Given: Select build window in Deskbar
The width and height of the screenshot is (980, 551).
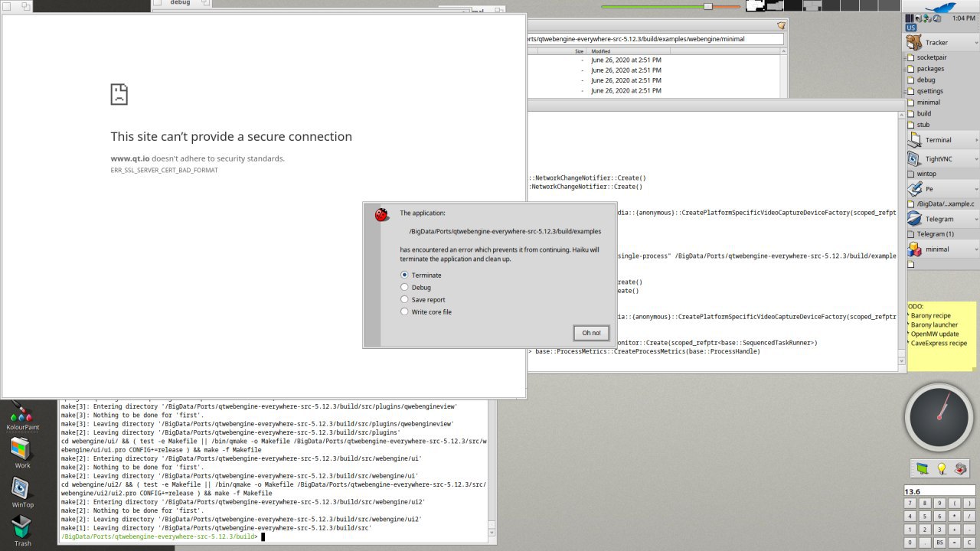Looking at the screenshot, I should tap(924, 113).
